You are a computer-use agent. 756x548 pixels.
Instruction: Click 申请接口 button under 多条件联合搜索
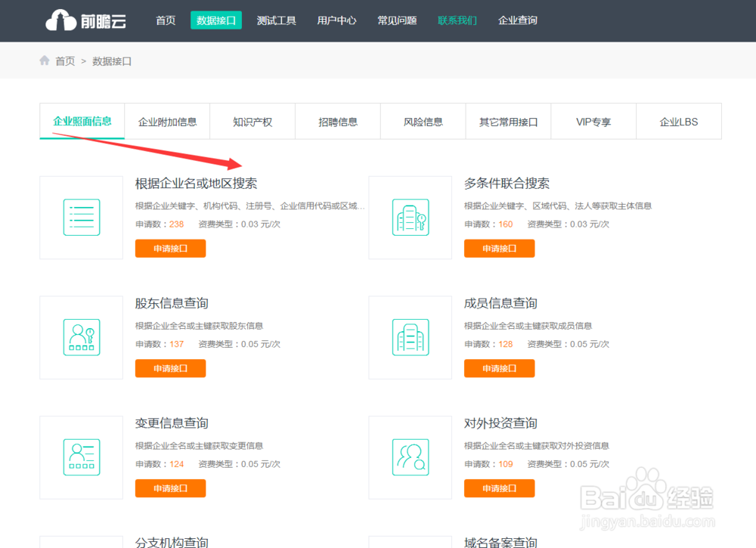(x=499, y=248)
